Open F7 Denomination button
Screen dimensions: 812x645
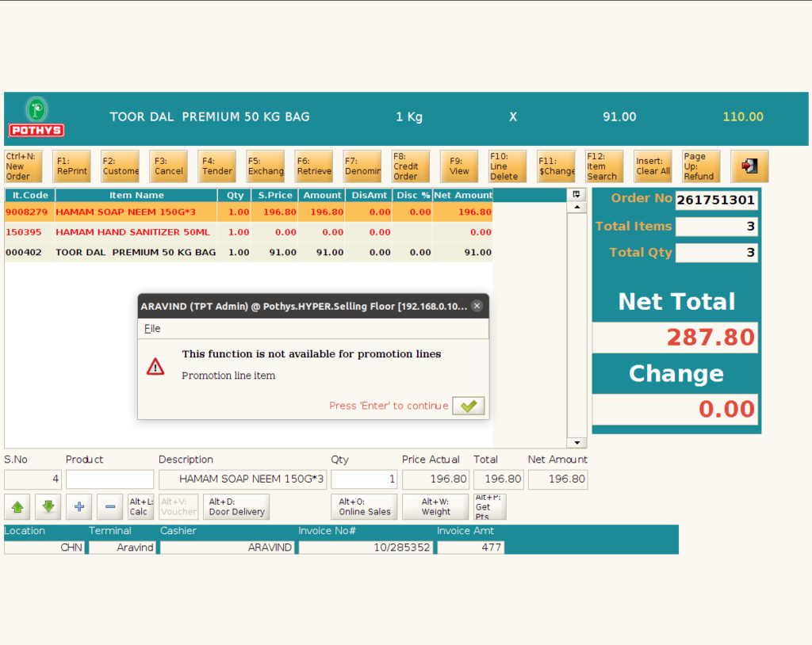click(362, 166)
